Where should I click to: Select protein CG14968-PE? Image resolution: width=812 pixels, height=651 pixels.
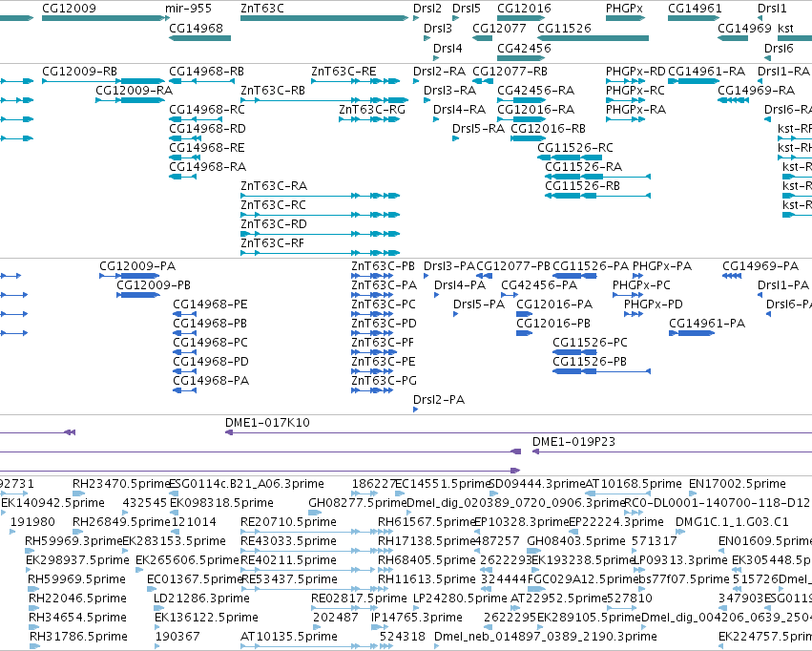coord(184,314)
